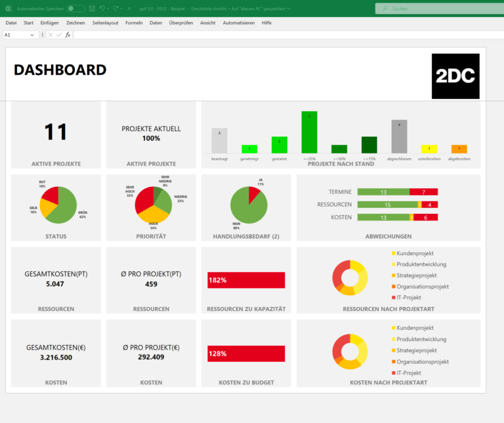Click the 2DC logo image

click(455, 76)
